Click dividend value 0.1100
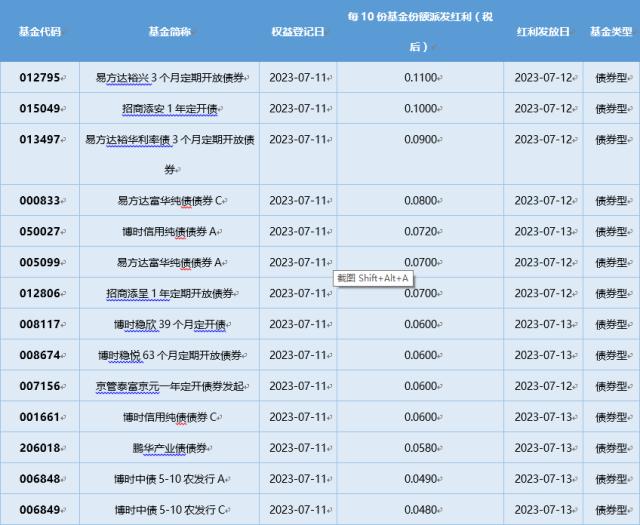 click(420, 77)
